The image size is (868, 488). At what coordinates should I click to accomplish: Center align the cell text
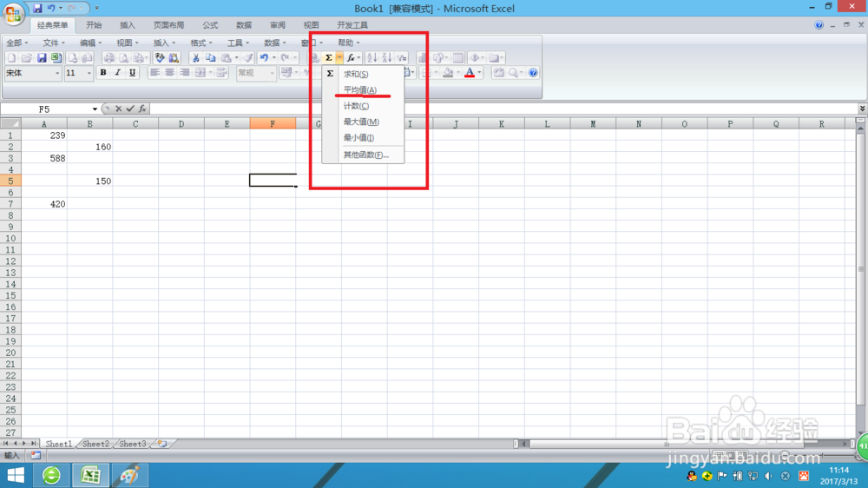click(x=170, y=73)
